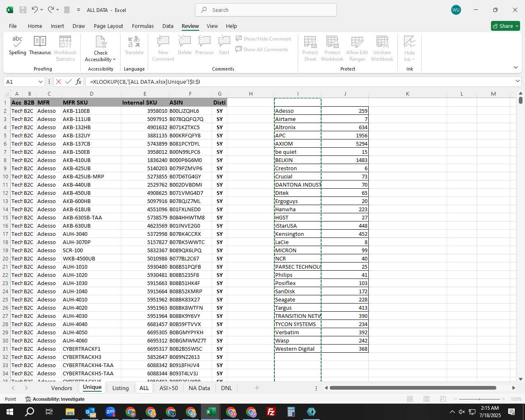Switch to Normal view

coord(410,399)
